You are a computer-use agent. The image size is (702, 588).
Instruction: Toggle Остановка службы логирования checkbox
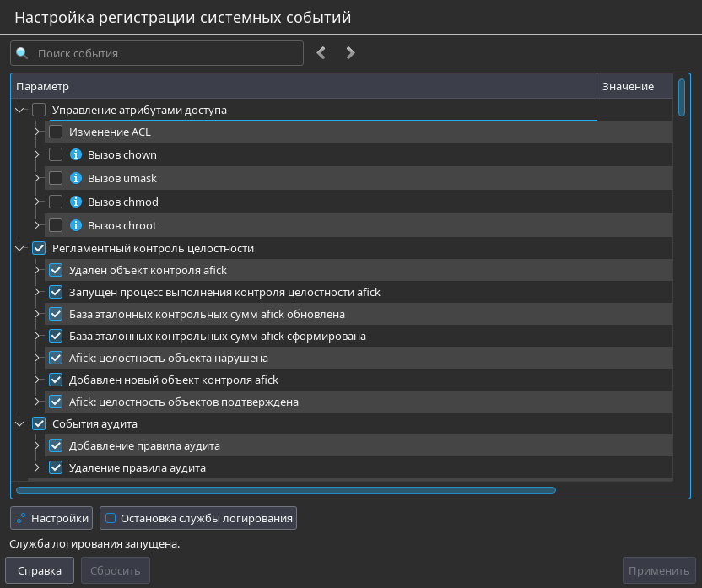click(x=111, y=518)
